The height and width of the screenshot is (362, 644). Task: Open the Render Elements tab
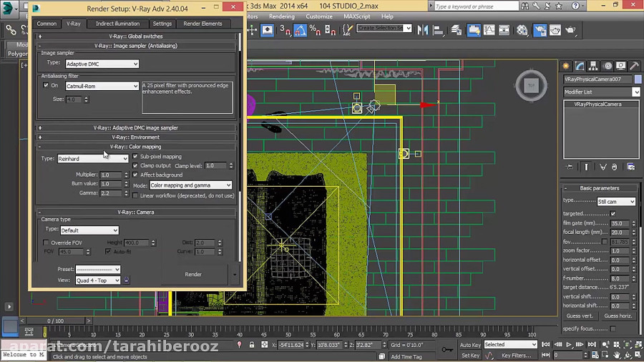203,24
